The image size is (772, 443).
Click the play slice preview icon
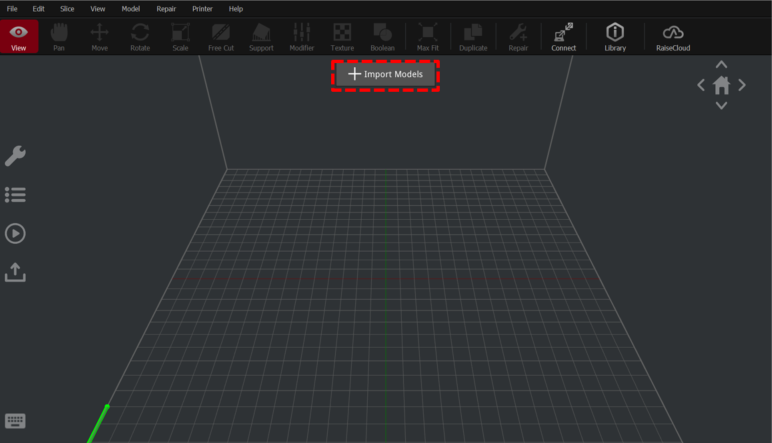point(15,233)
